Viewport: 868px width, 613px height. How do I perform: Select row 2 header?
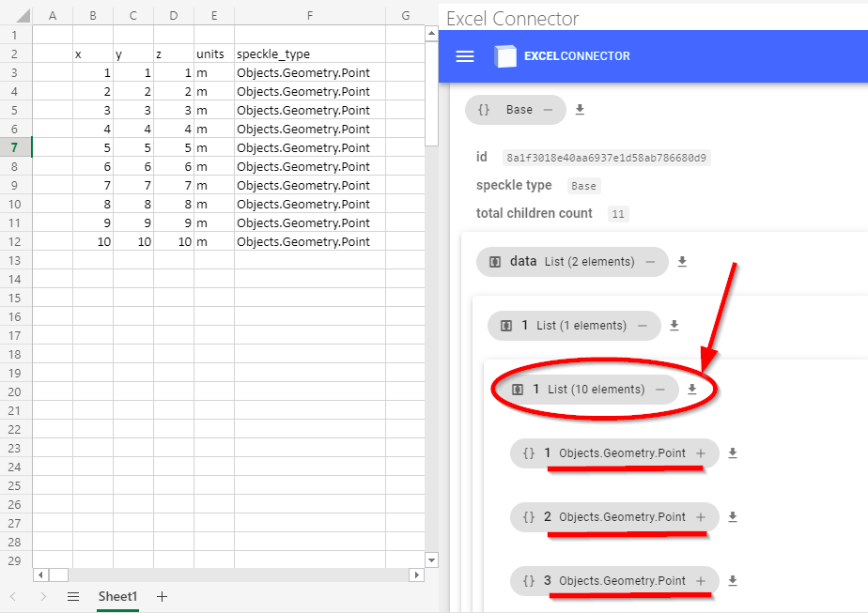click(x=15, y=54)
